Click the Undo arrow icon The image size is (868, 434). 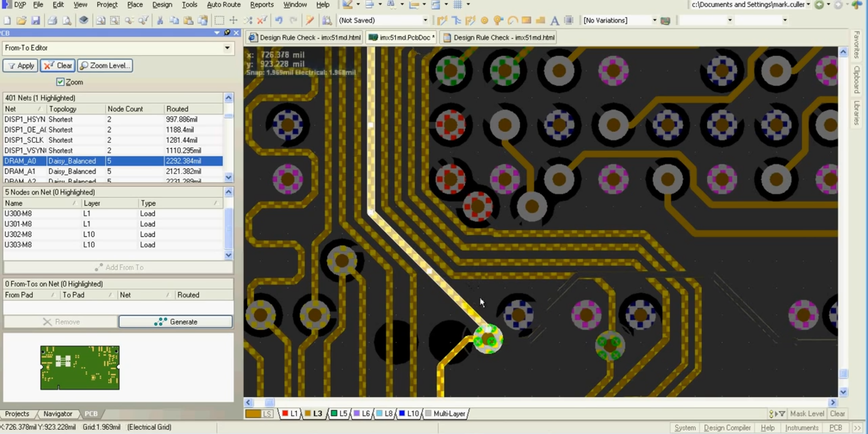pyautogui.click(x=279, y=20)
